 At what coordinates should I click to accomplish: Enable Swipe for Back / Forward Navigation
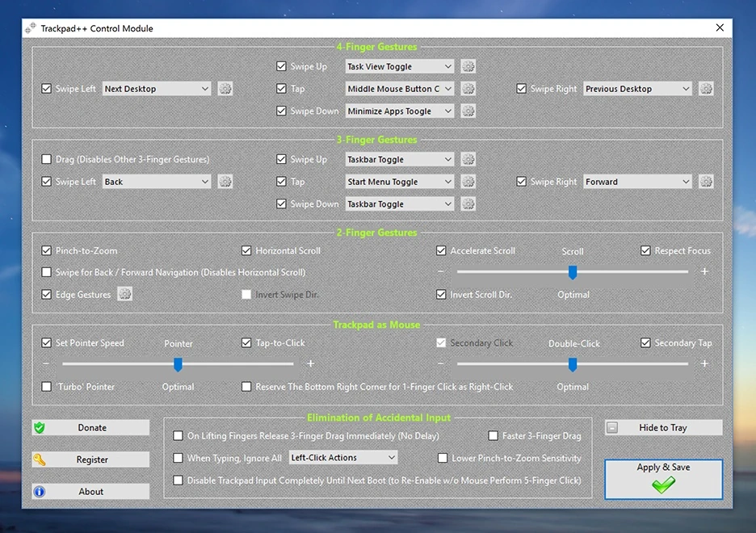[x=46, y=272]
